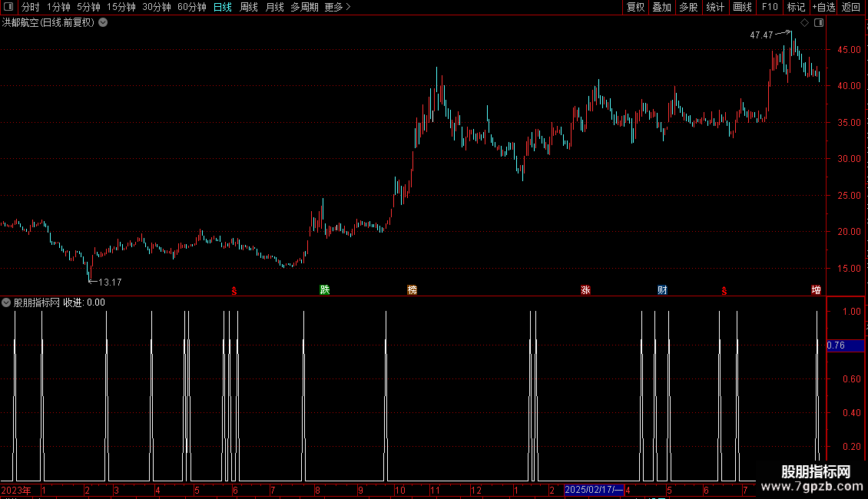Click the red dollar marker near June 2023
The height and width of the screenshot is (499, 868).
click(234, 291)
